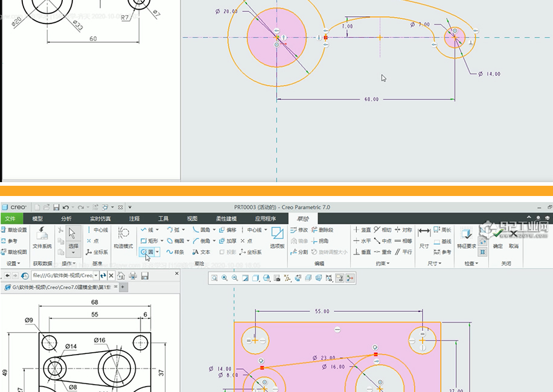Apply the 相等 (Equal) constraint
This screenshot has width=553, height=392.
click(403, 241)
